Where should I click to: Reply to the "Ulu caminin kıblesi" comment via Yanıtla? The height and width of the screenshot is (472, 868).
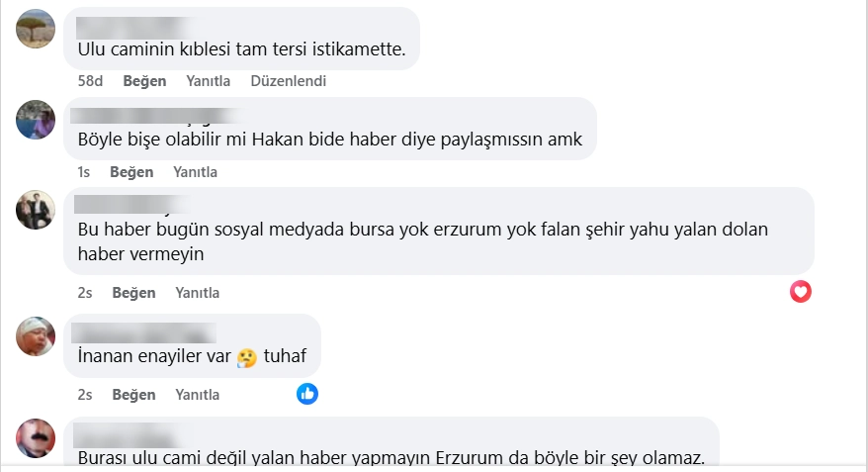(209, 80)
